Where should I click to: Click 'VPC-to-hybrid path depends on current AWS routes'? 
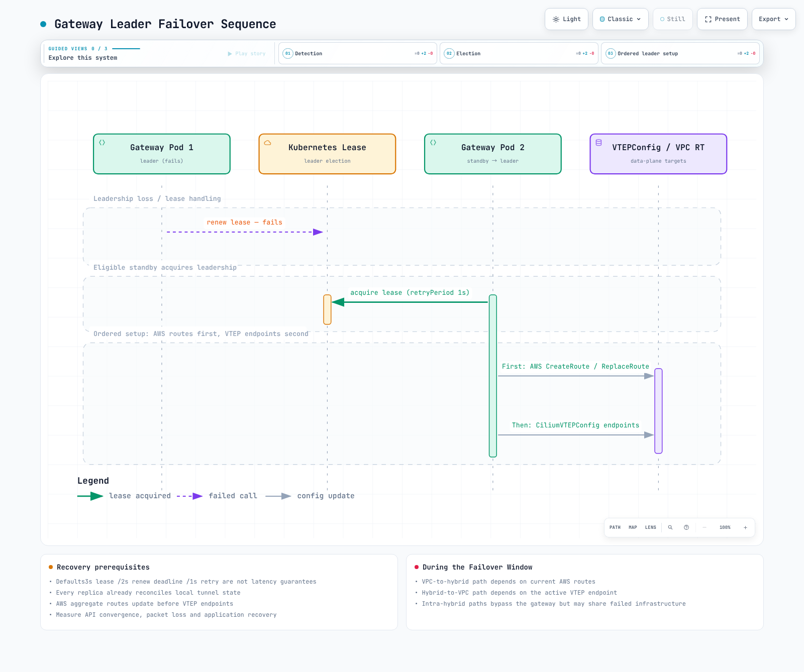pyautogui.click(x=509, y=582)
